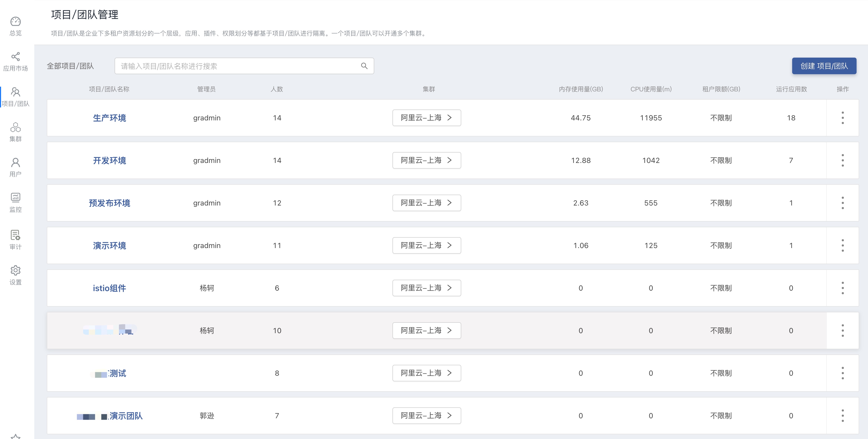Viewport: 868px width, 439px height.
Task: Click the 内存使用量(GB) column header
Action: click(581, 89)
